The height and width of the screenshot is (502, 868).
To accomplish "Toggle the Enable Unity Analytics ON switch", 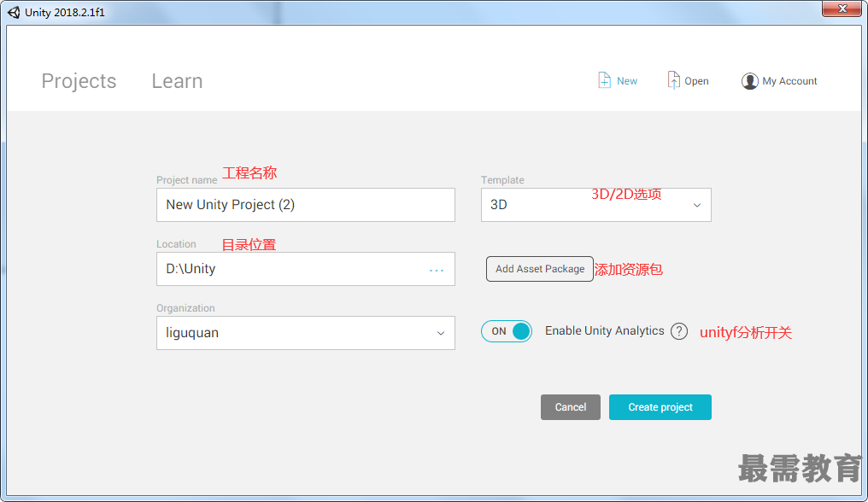I will tap(506, 331).
